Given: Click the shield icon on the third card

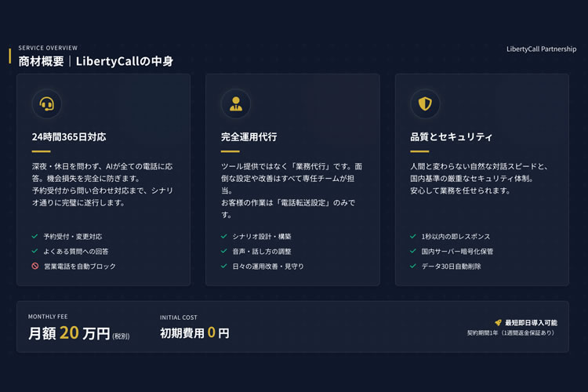Looking at the screenshot, I should 425,103.
